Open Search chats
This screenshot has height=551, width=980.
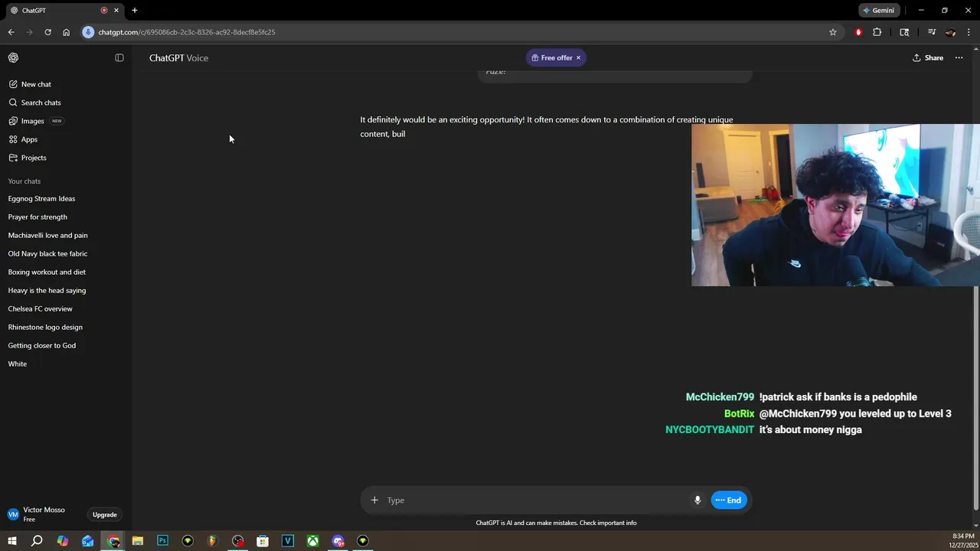(34, 103)
